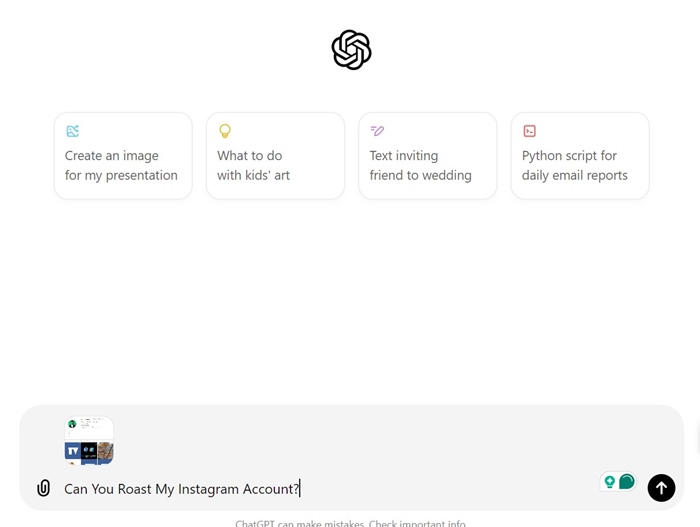Click the yellow lightbulb icon on kids' art card

click(x=225, y=131)
